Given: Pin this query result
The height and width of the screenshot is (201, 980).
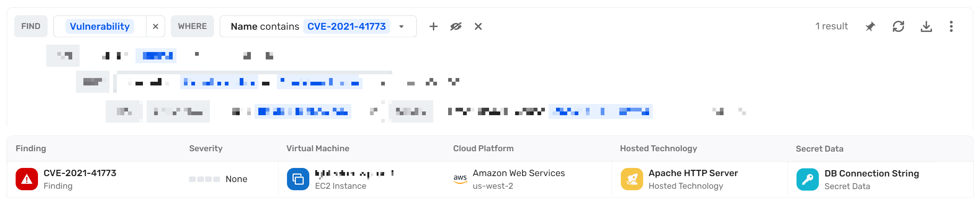Looking at the screenshot, I should tap(870, 26).
